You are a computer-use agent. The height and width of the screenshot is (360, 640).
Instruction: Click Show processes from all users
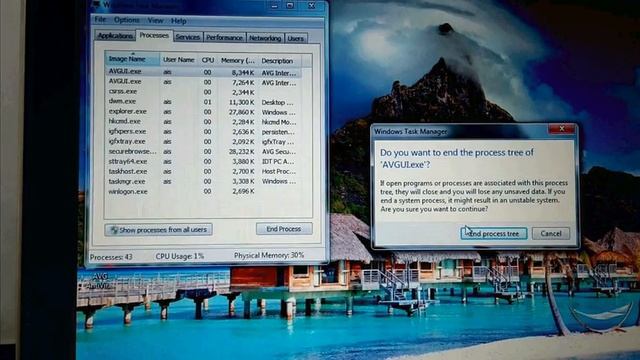158,230
